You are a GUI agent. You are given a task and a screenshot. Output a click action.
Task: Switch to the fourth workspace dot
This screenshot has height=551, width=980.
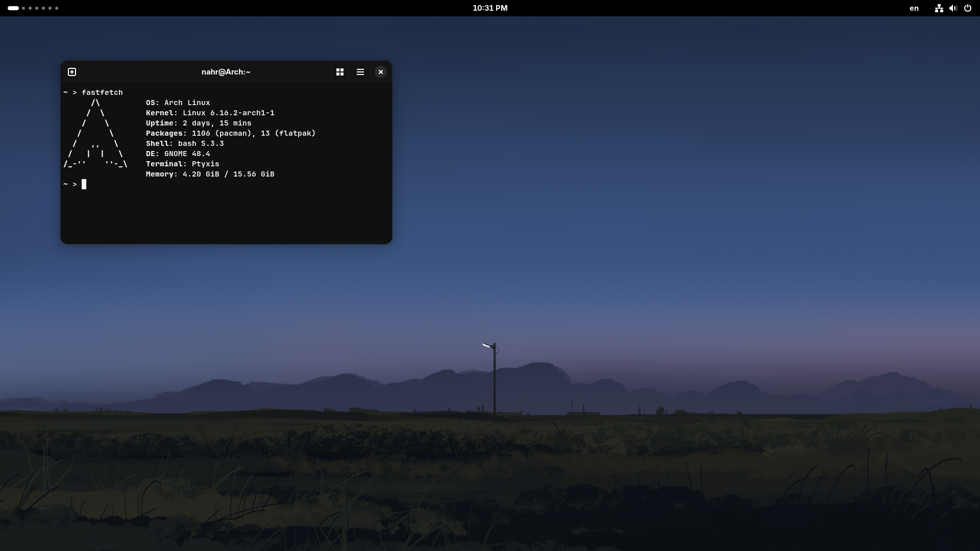(x=37, y=8)
